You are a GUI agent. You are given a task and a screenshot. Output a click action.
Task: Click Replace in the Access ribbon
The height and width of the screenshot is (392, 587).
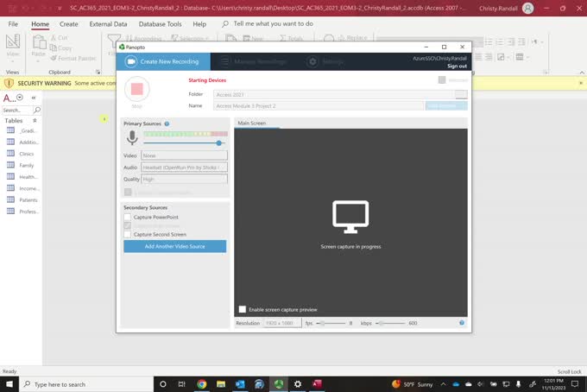(353, 38)
